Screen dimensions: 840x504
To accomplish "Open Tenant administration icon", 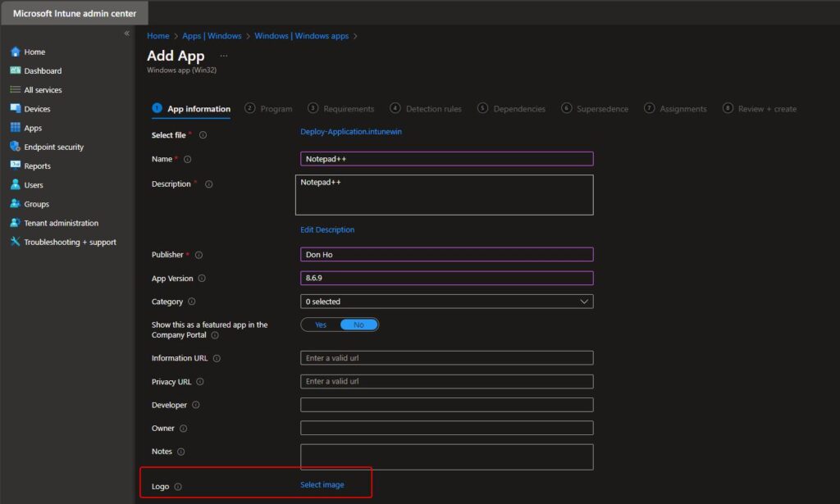I will (15, 223).
